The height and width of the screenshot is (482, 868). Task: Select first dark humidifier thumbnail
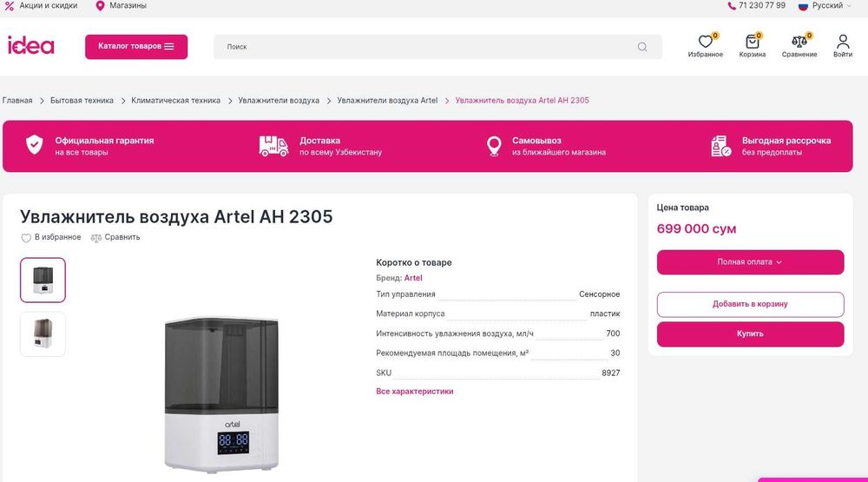(x=43, y=280)
